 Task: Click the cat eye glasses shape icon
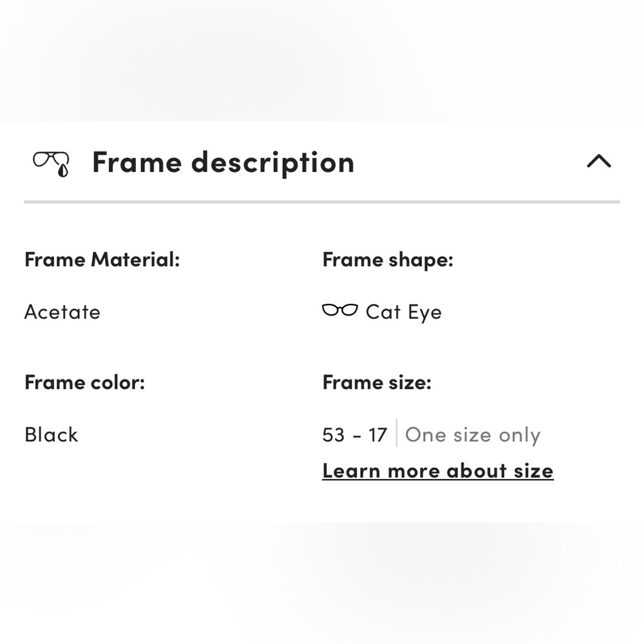[339, 310]
